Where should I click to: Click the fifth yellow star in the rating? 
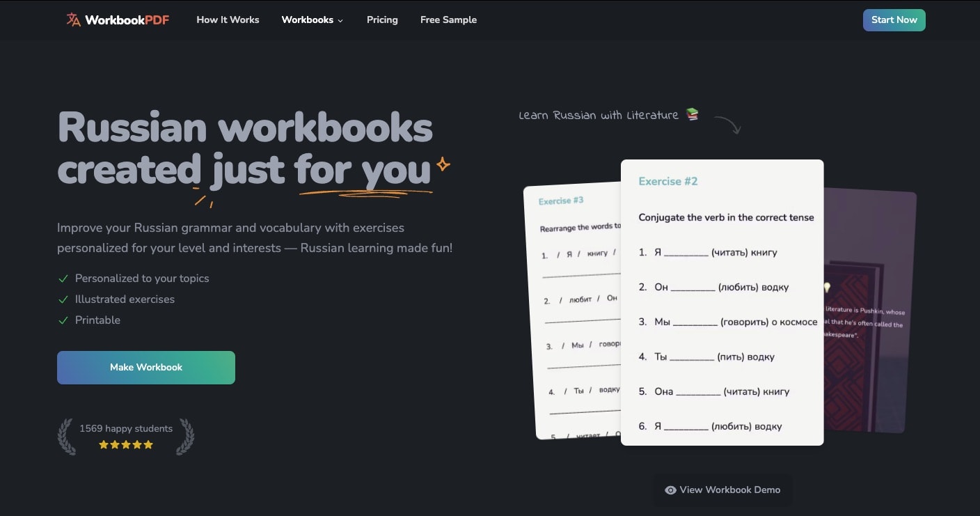148,444
